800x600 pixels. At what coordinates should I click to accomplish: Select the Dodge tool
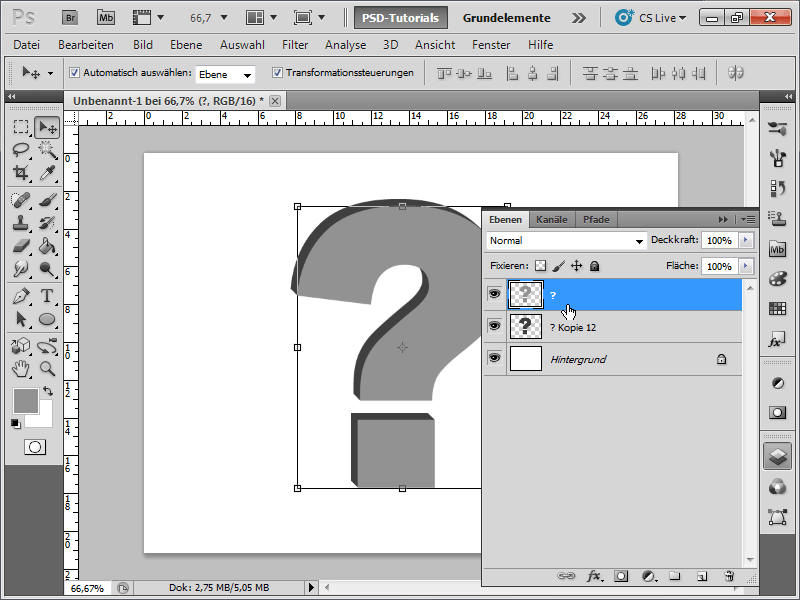click(47, 269)
